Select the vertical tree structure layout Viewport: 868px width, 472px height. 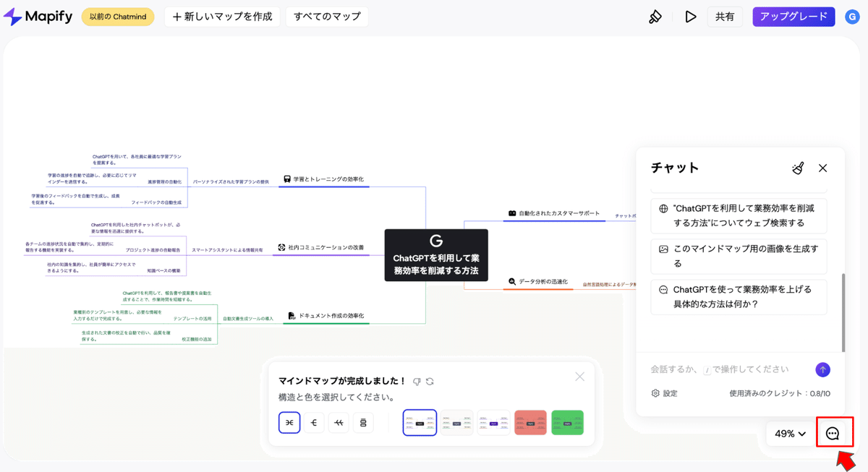click(363, 422)
